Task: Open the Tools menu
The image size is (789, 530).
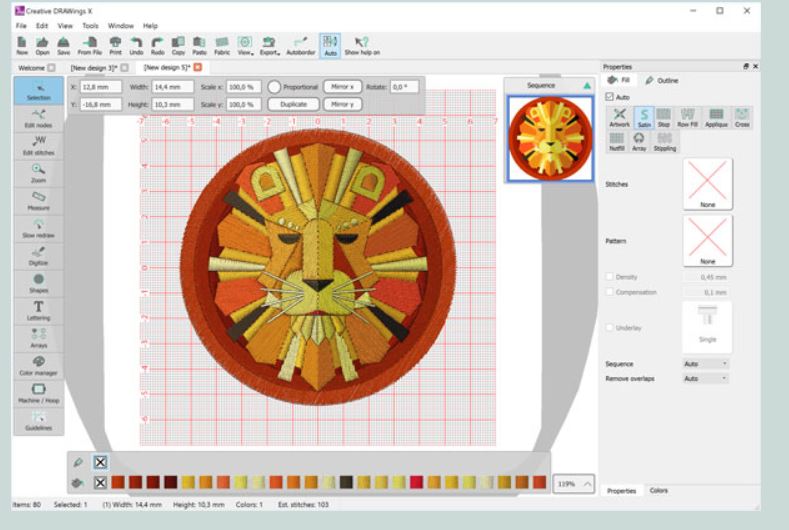Action: tap(92, 25)
